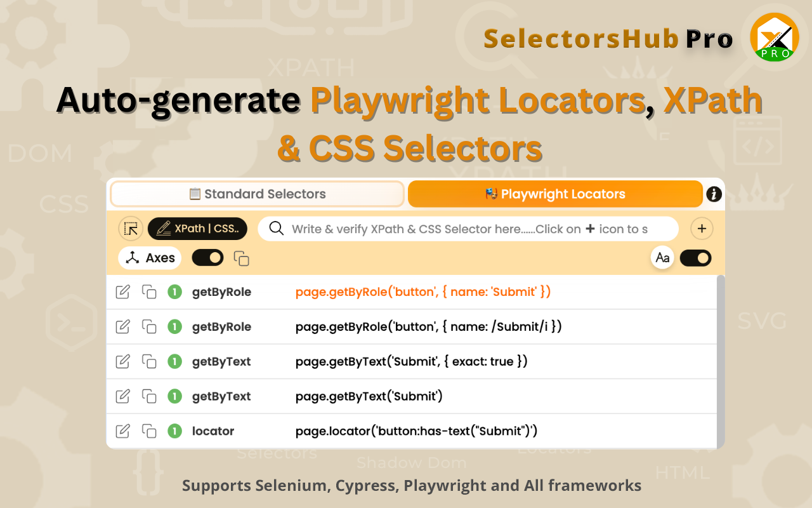This screenshot has height=508, width=812.
Task: Copy the getByRole regex locator
Action: [149, 326]
